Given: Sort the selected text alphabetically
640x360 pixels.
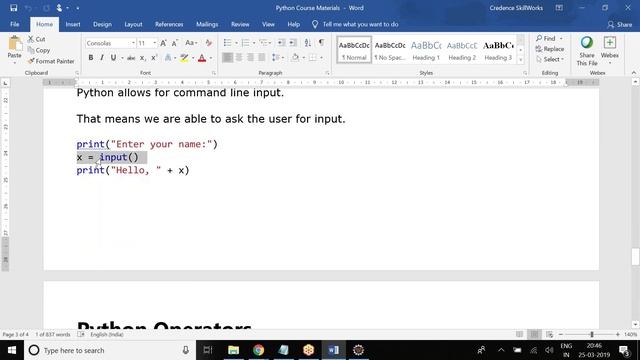Looking at the screenshot, I should click(x=308, y=43).
